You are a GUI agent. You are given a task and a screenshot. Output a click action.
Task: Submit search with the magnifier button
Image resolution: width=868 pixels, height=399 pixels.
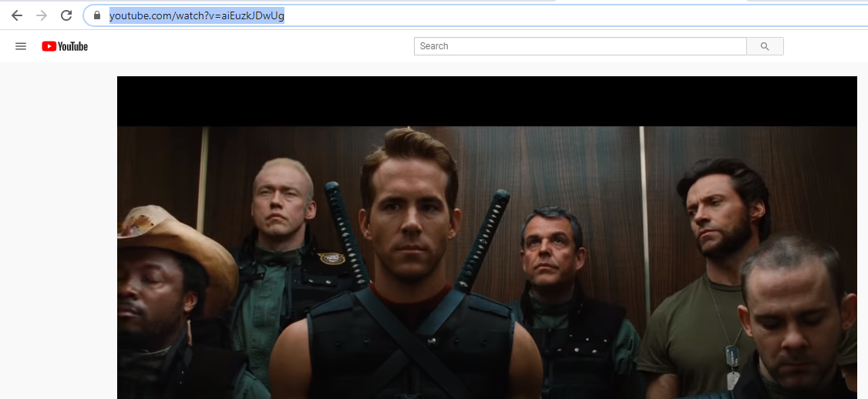coord(765,46)
